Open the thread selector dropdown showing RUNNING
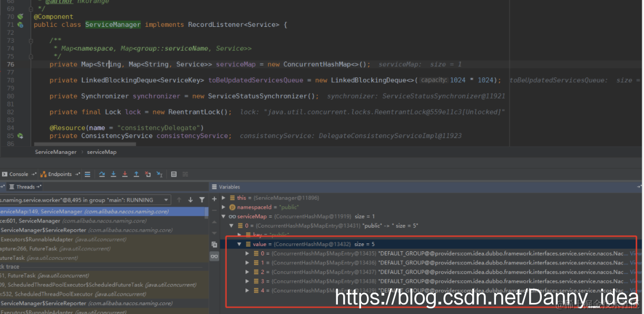The height and width of the screenshot is (314, 644). [86, 200]
